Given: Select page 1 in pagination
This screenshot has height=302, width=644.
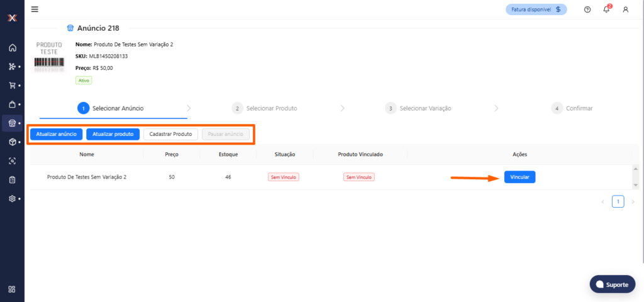Looking at the screenshot, I should [x=618, y=202].
